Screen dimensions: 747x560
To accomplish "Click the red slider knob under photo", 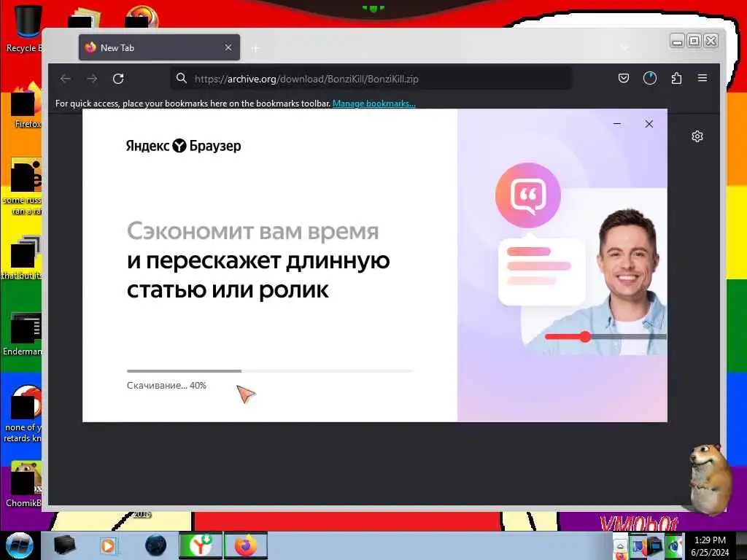I will tap(585, 337).
